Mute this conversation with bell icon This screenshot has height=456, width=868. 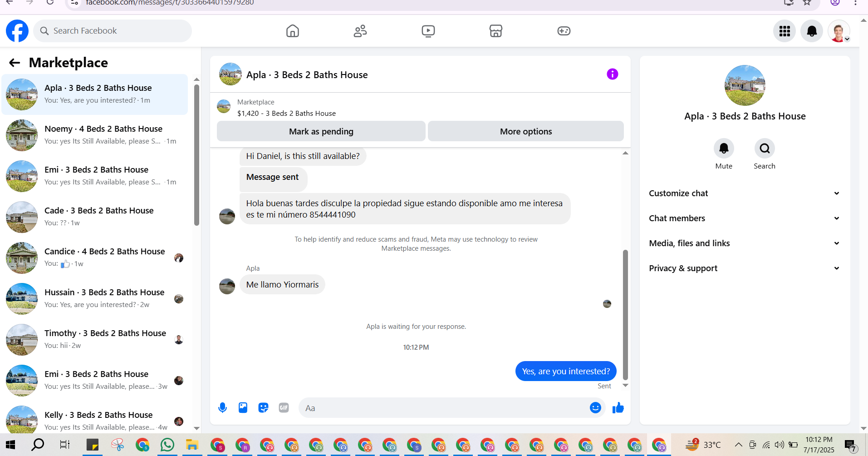(x=724, y=149)
